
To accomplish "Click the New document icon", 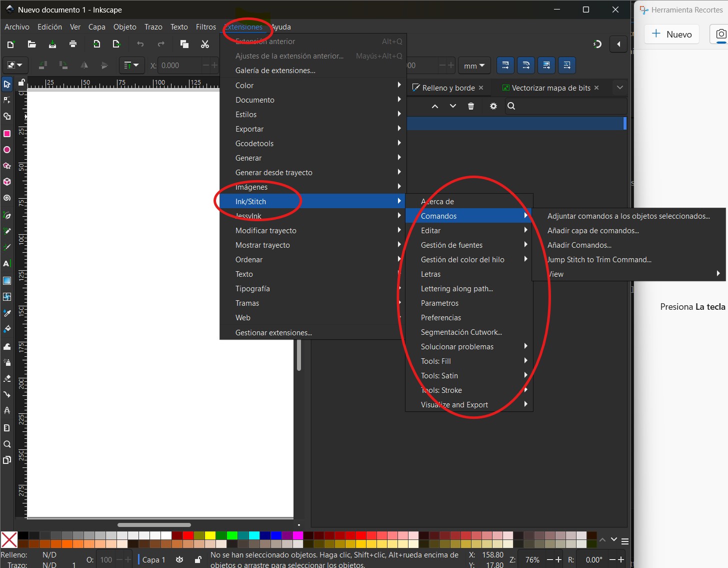I will (x=10, y=44).
